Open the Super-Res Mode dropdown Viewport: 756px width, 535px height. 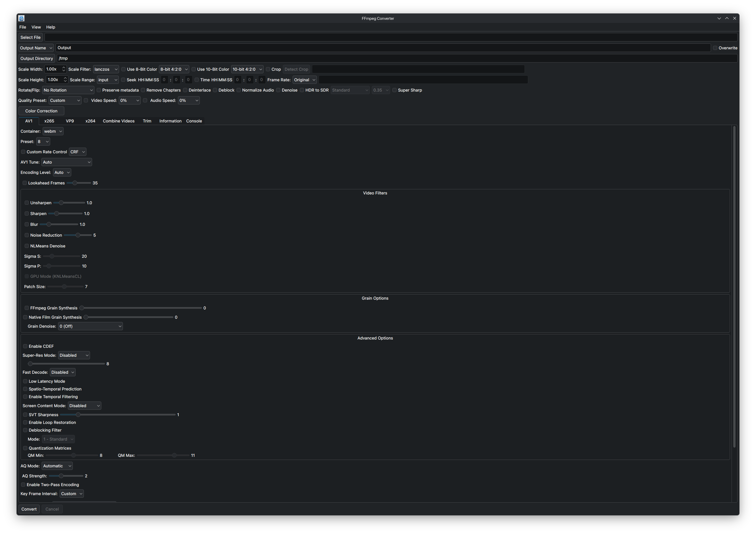tap(74, 355)
